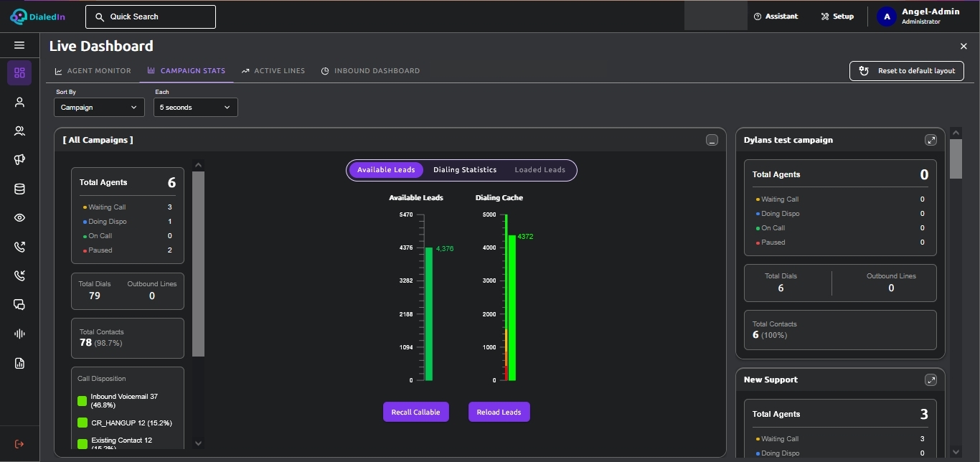This screenshot has width=980, height=462.
Task: Click the right campaign list scrollbar thumb
Action: pyautogui.click(x=956, y=159)
